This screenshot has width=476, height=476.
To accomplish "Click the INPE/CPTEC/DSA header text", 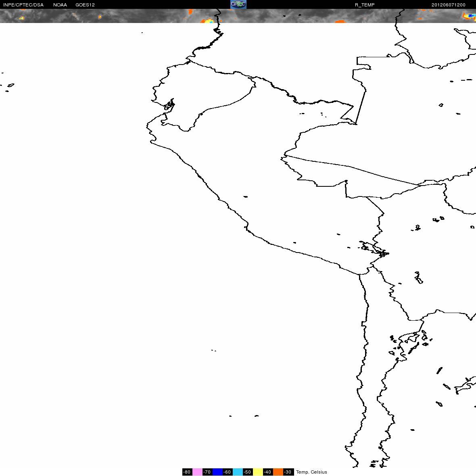I will [23, 5].
